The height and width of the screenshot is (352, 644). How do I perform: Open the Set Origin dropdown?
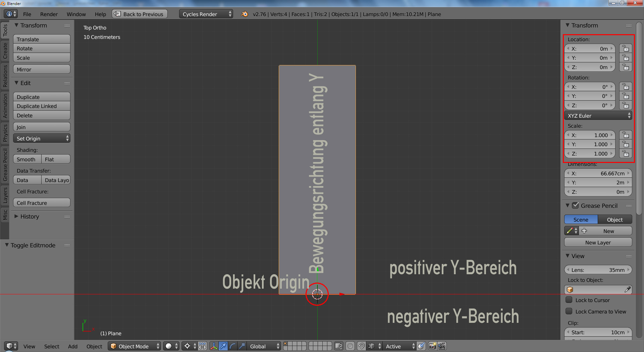[x=42, y=138]
